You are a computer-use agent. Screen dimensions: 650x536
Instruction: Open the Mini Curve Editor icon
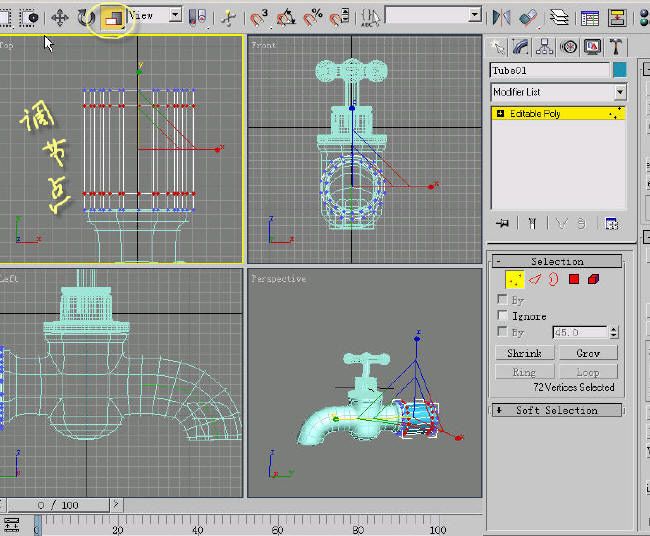pos(11,525)
